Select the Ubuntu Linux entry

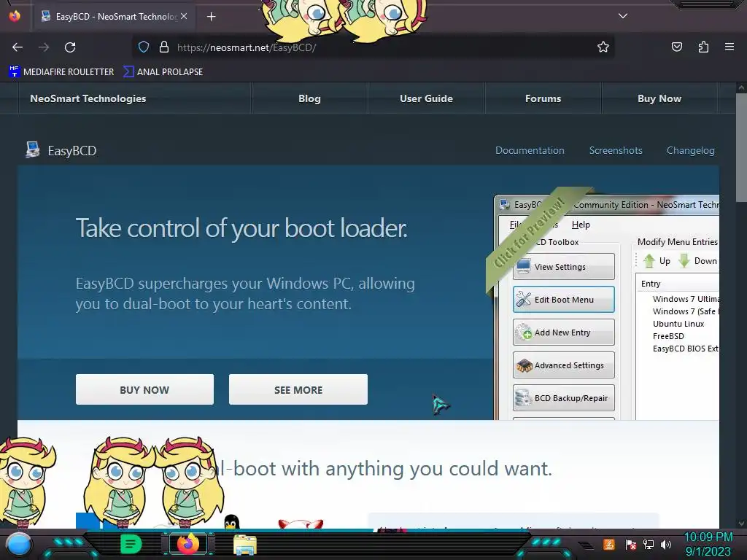678,324
